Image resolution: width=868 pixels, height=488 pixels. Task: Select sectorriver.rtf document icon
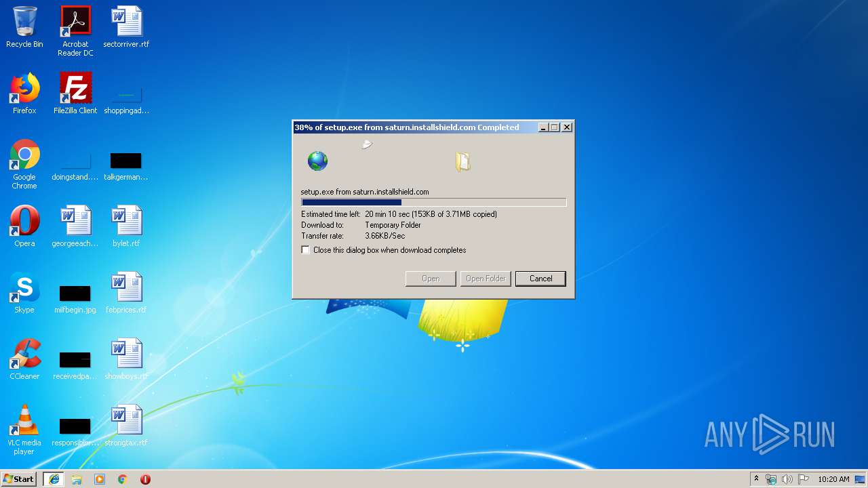[x=126, y=27]
